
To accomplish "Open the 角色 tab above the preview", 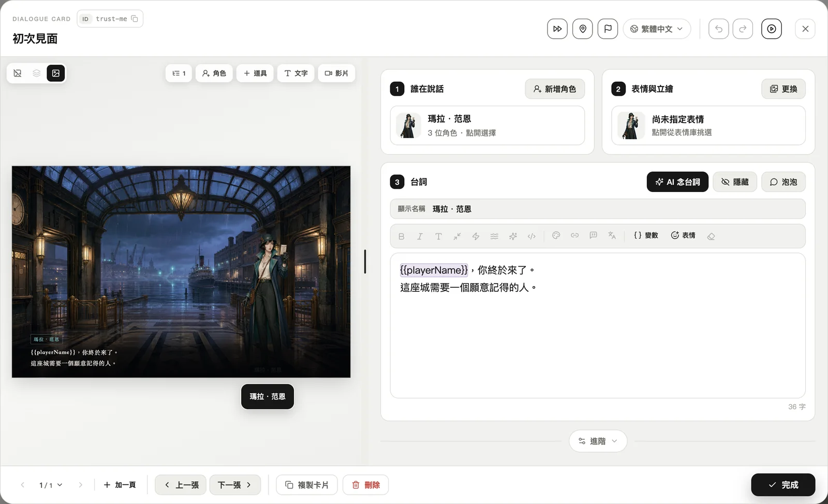I will [x=214, y=73].
